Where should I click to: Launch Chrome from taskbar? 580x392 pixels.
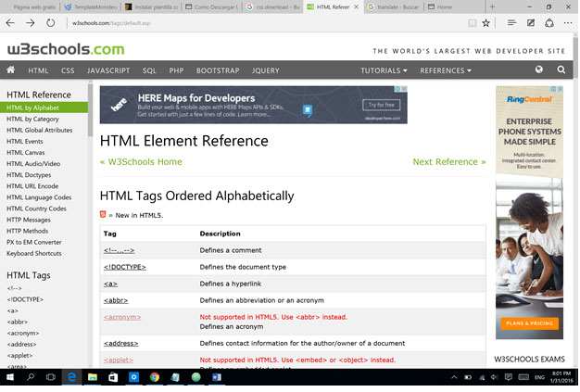point(155,377)
